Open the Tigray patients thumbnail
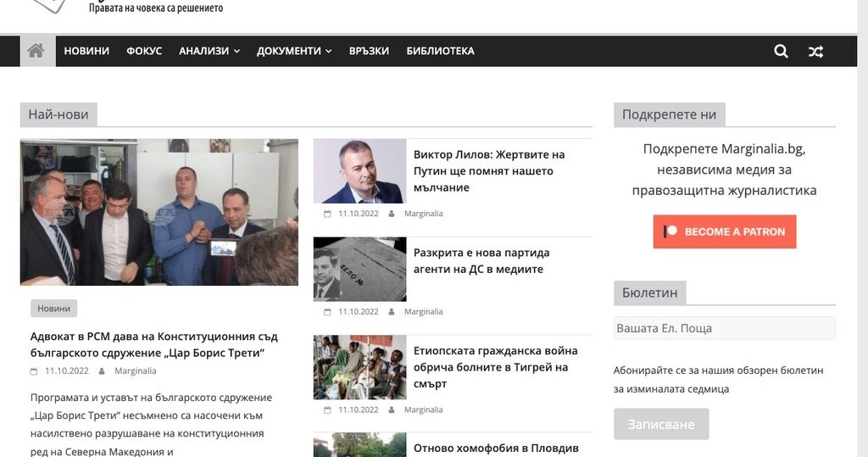Screen dimensions: 868x457 pyautogui.click(x=359, y=367)
